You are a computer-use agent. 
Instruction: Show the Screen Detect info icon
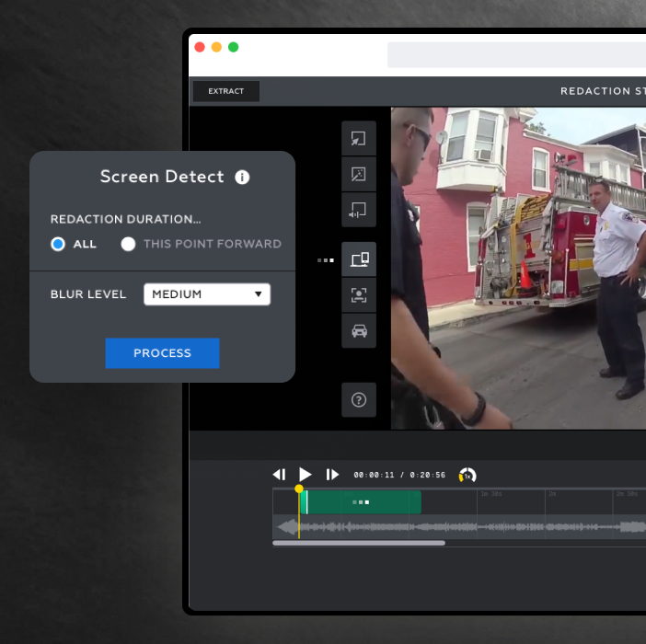coord(242,177)
